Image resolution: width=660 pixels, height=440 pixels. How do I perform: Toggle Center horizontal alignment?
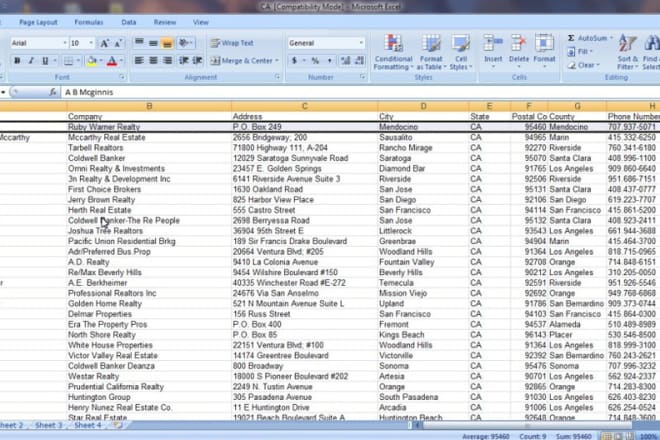coord(153,61)
